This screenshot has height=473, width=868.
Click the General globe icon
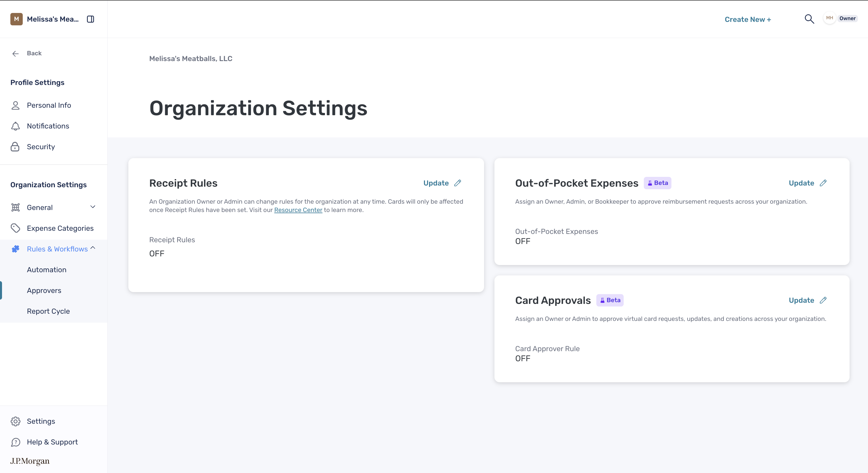click(16, 207)
